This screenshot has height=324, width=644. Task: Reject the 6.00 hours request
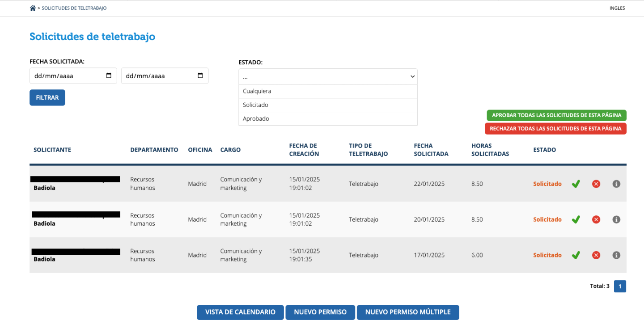pyautogui.click(x=596, y=255)
